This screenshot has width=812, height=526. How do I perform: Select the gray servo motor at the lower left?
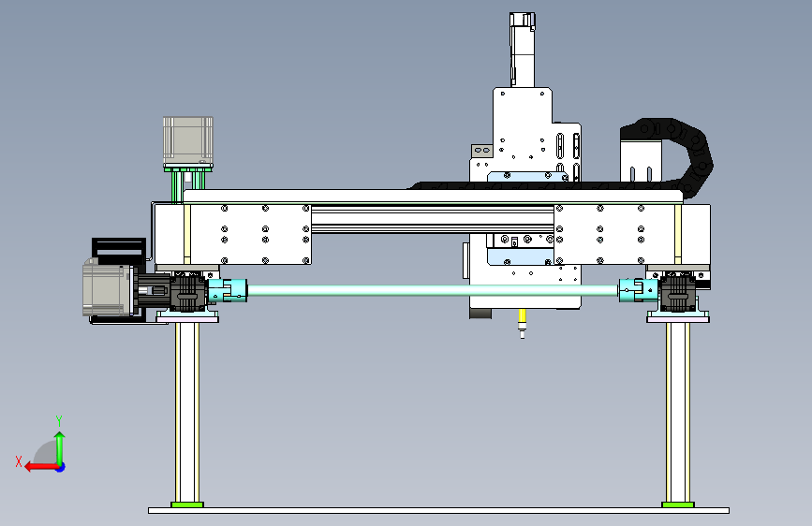[107, 288]
